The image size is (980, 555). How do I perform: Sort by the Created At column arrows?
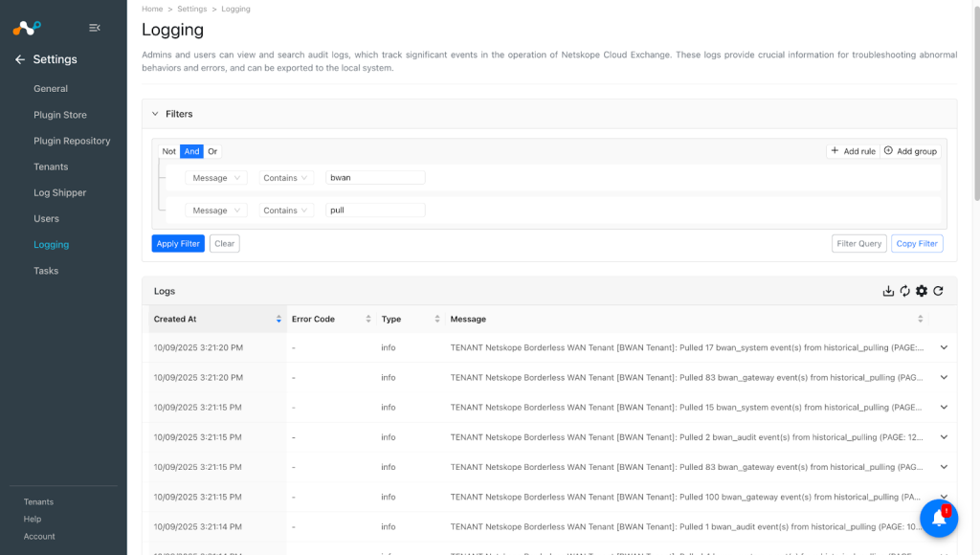click(x=278, y=319)
